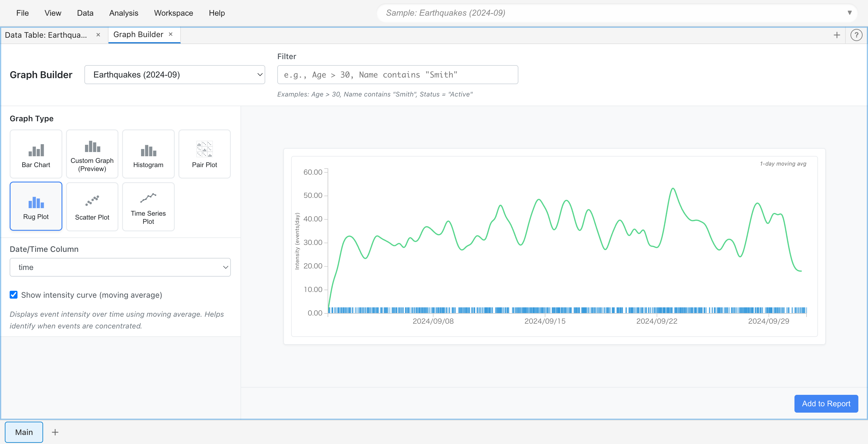Add a new workspace sheet next to Main

pos(55,432)
